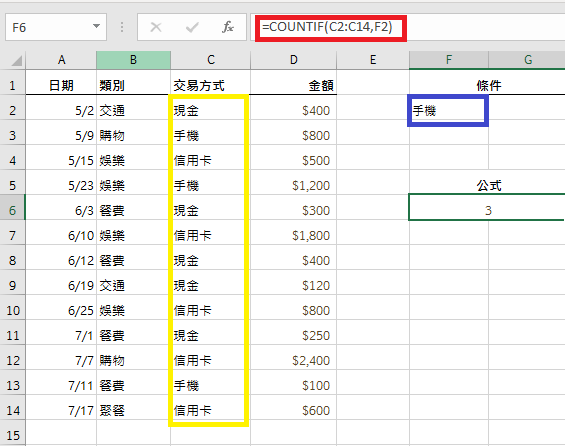The height and width of the screenshot is (446, 565).
Task: Select result cell F6 showing 3
Action: pos(487,210)
